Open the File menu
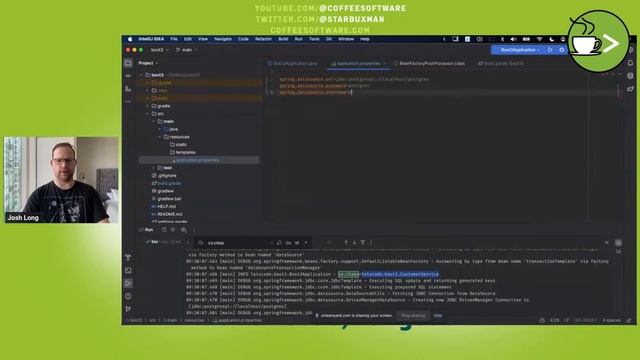The height and width of the screenshot is (360, 640). pos(174,39)
